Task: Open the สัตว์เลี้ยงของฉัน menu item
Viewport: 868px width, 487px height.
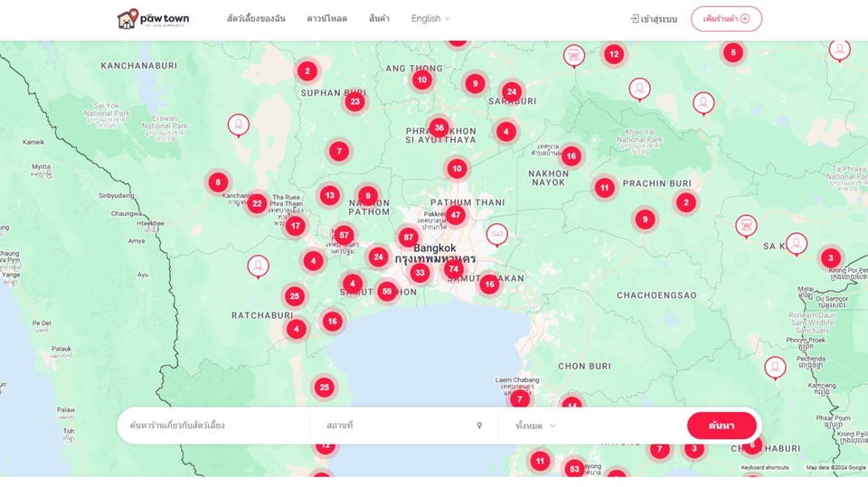Action: tap(256, 18)
